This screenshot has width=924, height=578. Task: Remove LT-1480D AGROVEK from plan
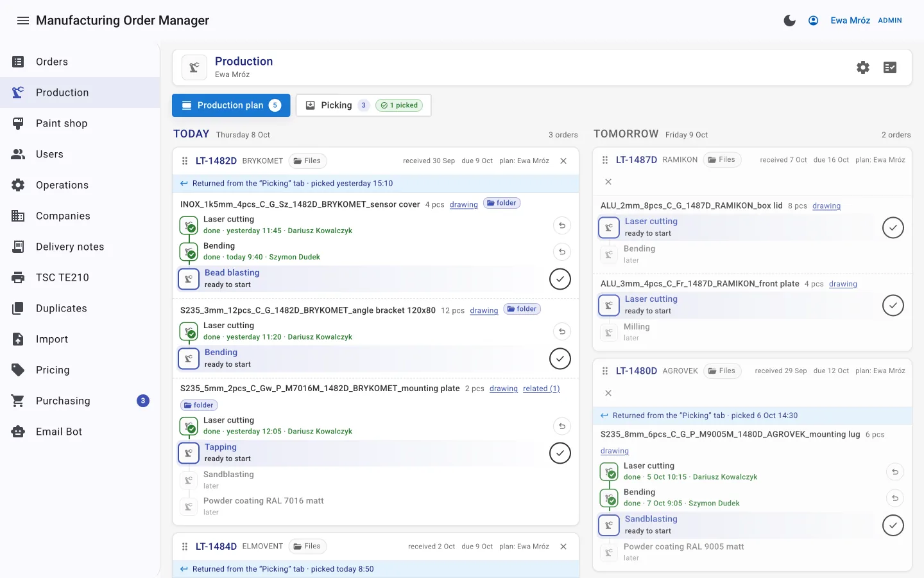(x=608, y=393)
